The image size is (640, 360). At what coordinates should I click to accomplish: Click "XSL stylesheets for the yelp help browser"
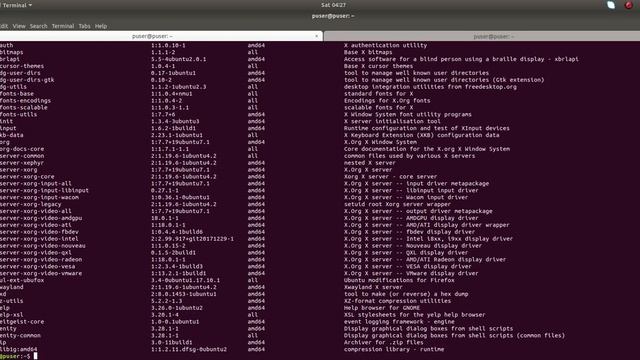414,315
